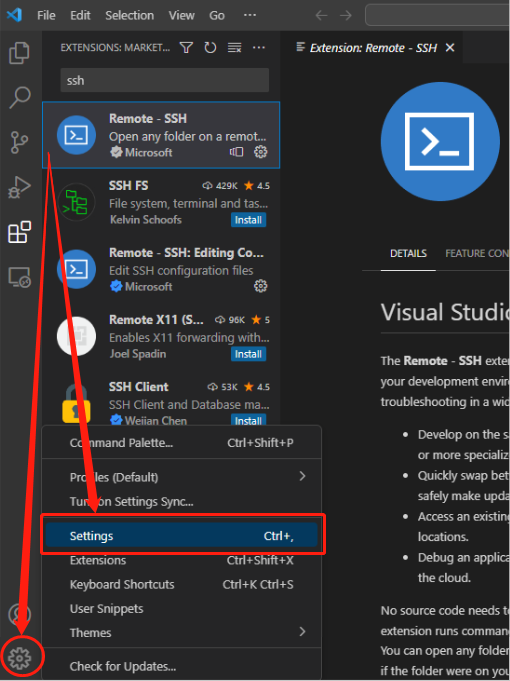Select Settings in the manage menu
Image resolution: width=510 pixels, height=681 pixels.
pyautogui.click(x=182, y=535)
